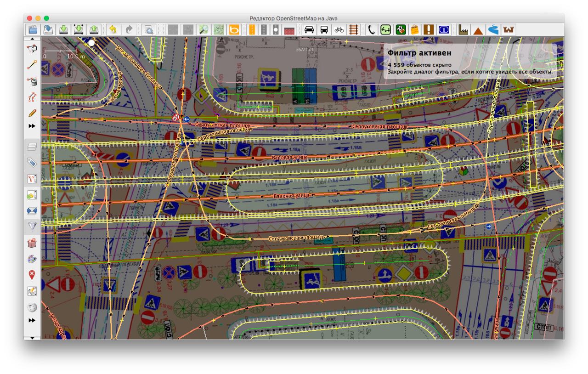Toggle the Layers panel

click(x=32, y=147)
